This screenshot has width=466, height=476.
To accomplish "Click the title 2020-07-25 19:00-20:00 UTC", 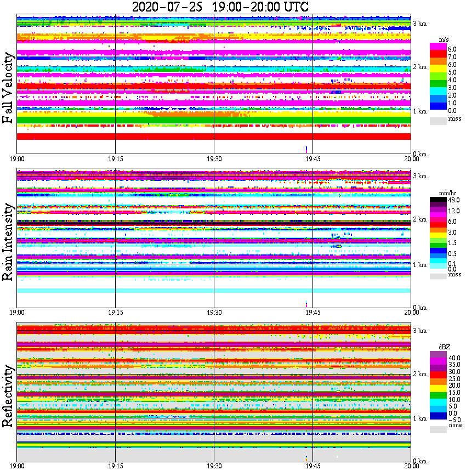I will coord(220,7).
